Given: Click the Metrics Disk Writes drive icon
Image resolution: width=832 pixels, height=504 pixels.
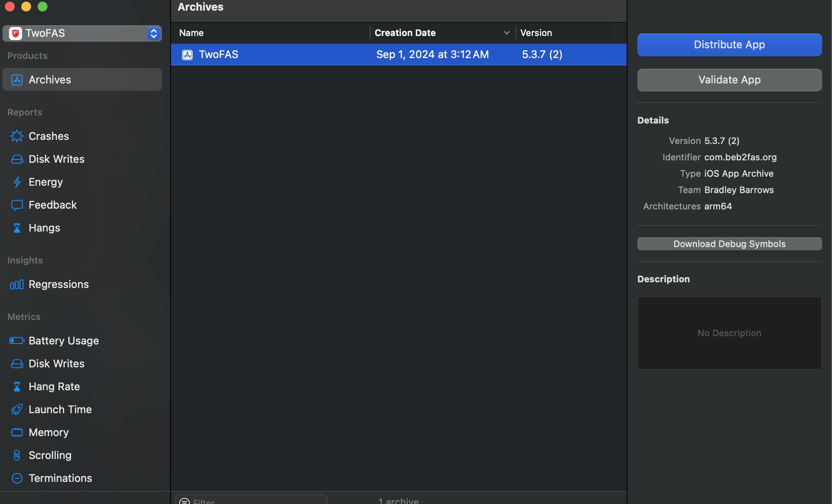Looking at the screenshot, I should 17,364.
